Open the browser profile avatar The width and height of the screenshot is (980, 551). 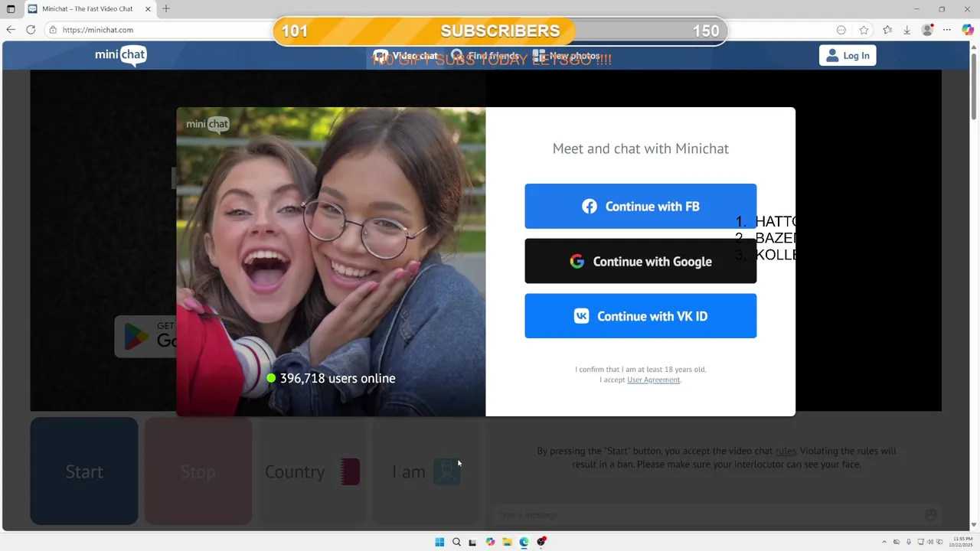point(927,30)
